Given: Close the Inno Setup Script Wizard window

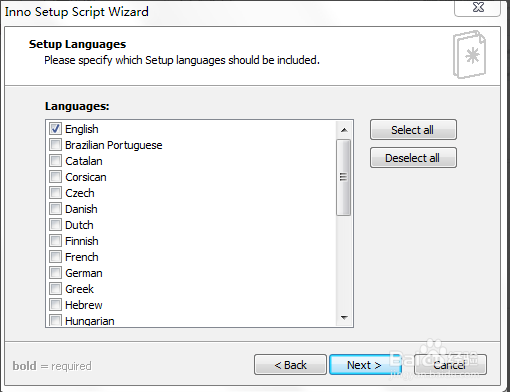Looking at the screenshot, I should click(x=478, y=7).
